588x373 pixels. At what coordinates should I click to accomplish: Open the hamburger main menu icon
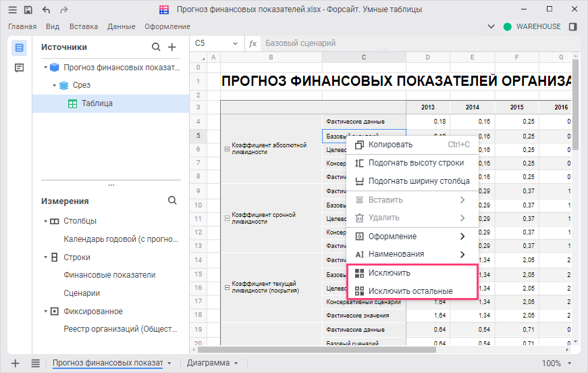tap(13, 9)
